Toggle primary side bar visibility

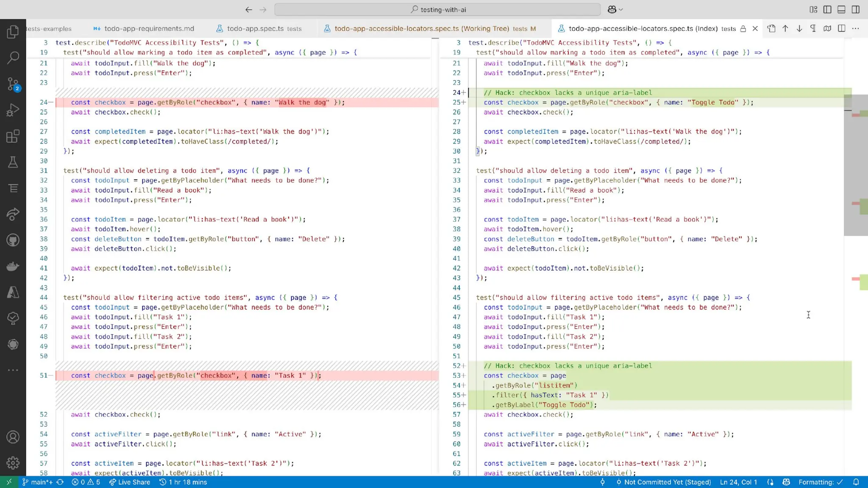[x=827, y=9]
